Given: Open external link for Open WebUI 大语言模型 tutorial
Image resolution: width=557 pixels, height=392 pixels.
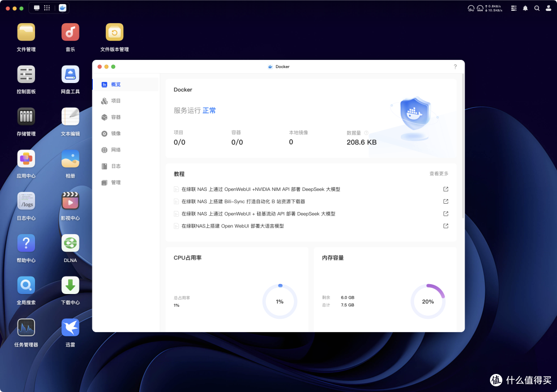Looking at the screenshot, I should click(x=446, y=226).
